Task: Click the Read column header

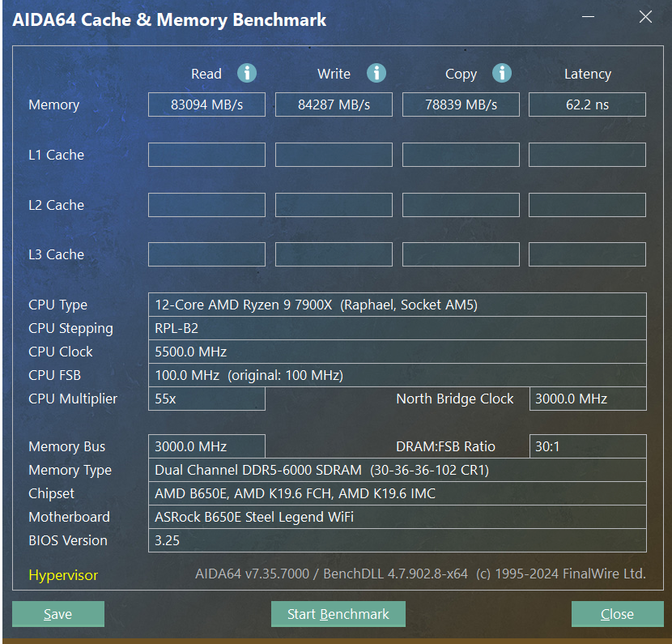Action: pos(206,74)
